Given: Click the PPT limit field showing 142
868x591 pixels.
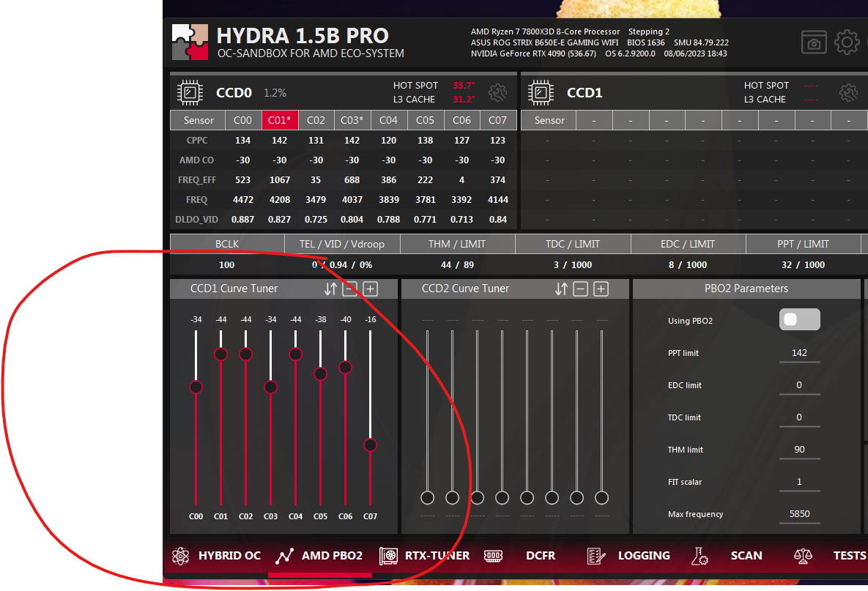Looking at the screenshot, I should [799, 353].
